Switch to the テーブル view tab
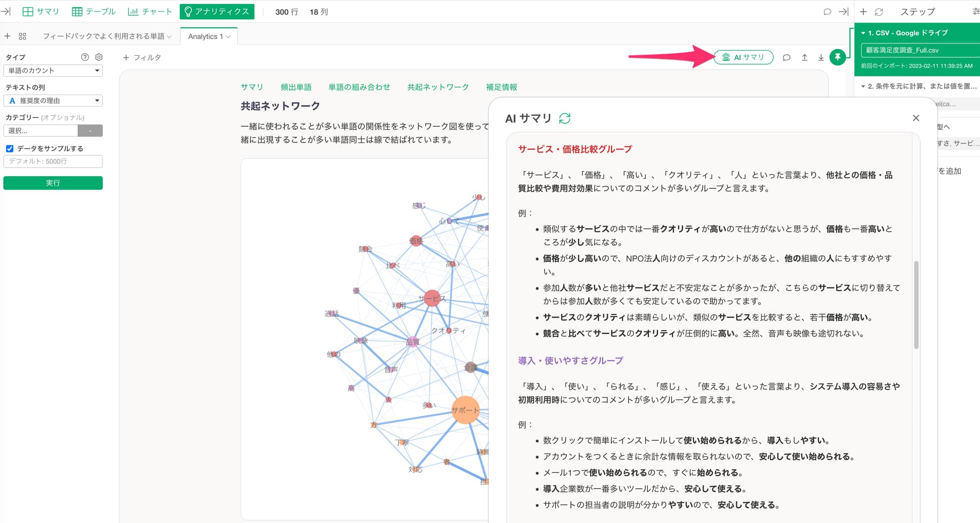 94,11
